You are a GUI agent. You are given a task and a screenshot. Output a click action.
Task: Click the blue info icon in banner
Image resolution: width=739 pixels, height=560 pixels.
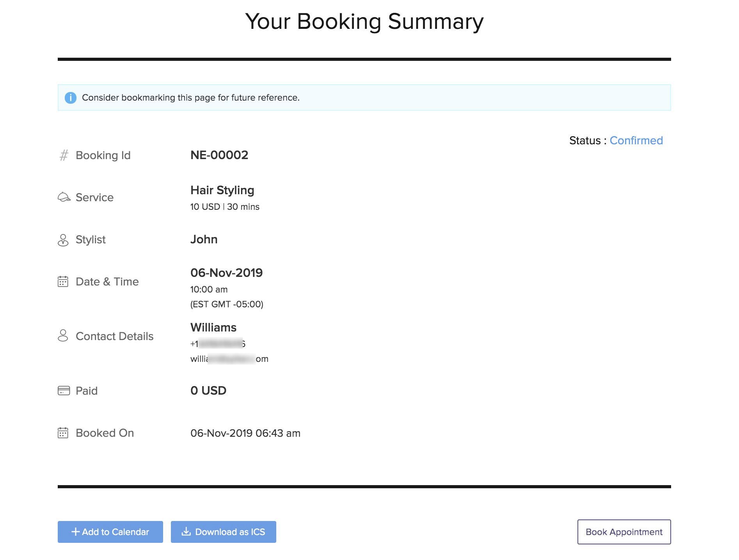(x=70, y=97)
